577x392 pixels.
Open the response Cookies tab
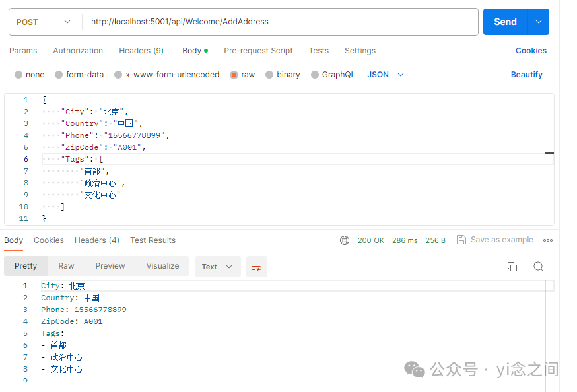(x=49, y=240)
